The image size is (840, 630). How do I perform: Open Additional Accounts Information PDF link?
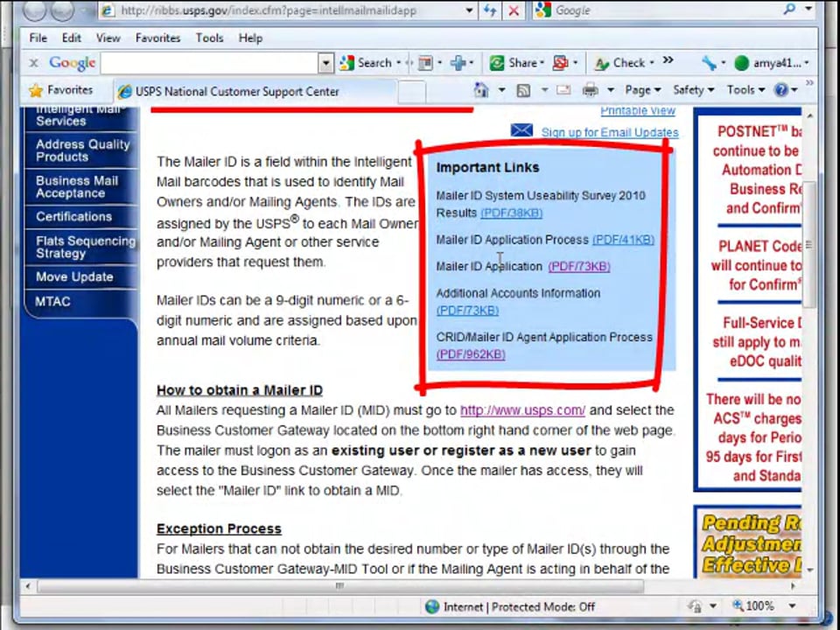click(x=467, y=310)
